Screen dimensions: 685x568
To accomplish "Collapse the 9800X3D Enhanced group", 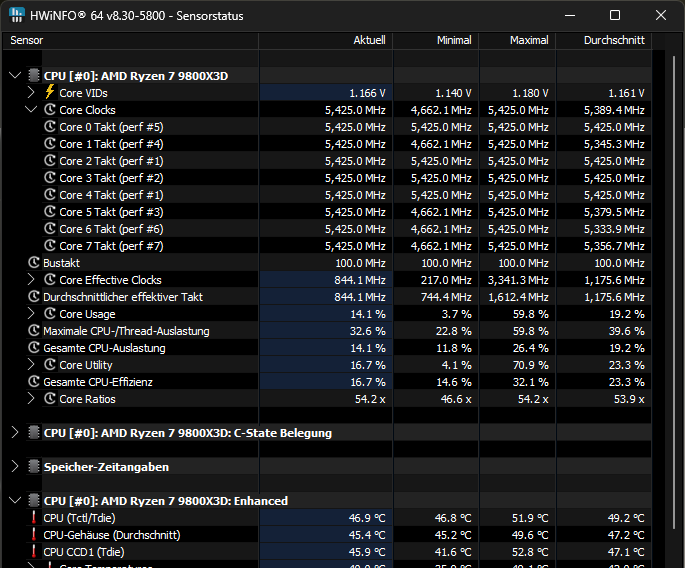I will click(15, 500).
